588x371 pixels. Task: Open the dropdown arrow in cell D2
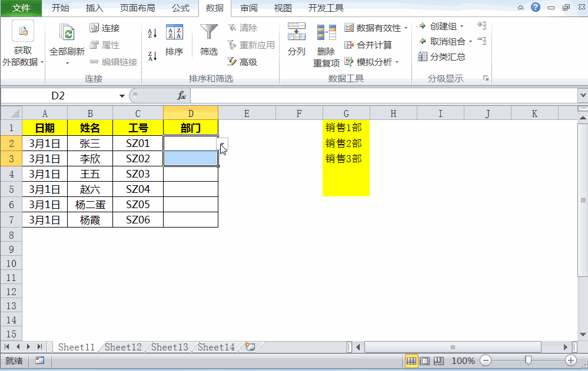pos(222,143)
